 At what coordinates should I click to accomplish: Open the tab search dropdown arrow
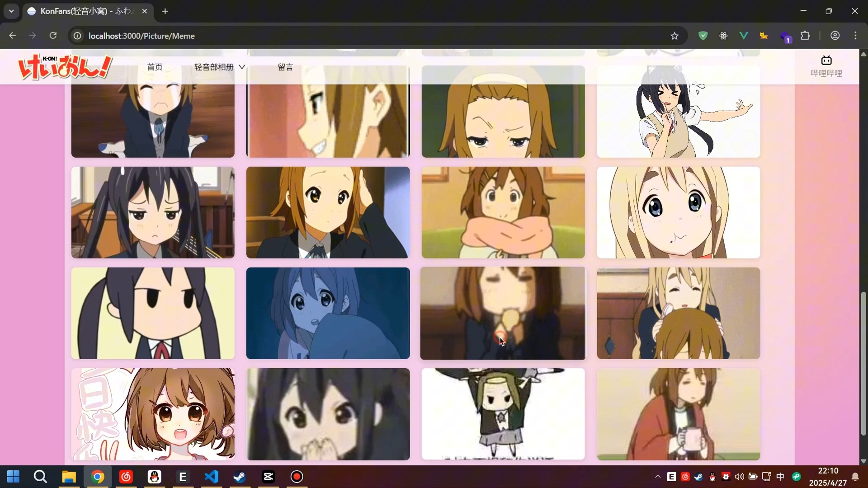[x=11, y=11]
